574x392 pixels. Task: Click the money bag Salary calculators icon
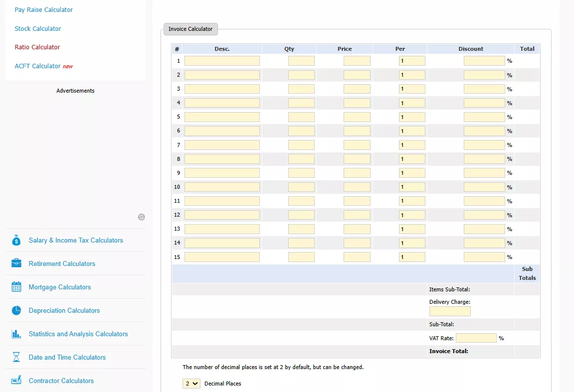(x=16, y=240)
